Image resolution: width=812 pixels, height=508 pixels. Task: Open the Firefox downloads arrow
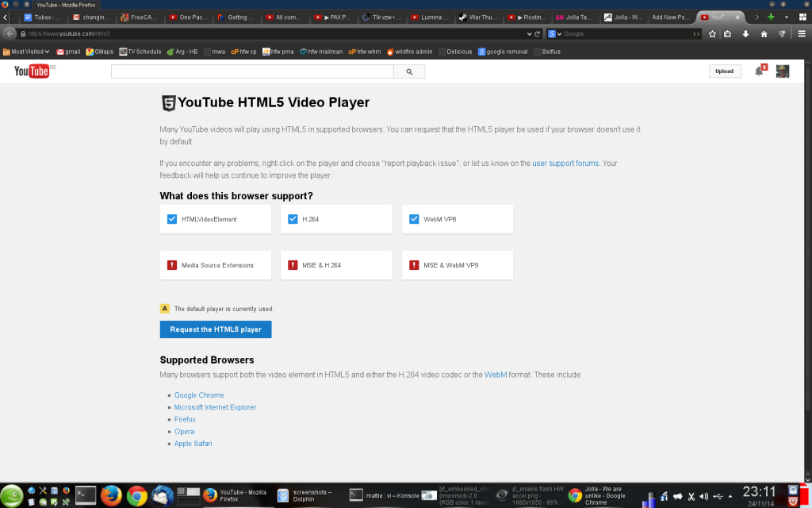[745, 33]
